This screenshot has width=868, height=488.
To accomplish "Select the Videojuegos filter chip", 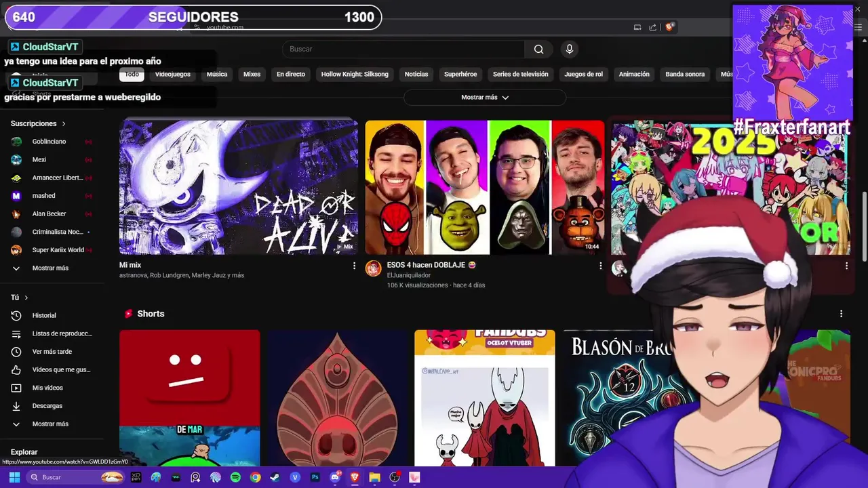I will click(x=172, y=74).
